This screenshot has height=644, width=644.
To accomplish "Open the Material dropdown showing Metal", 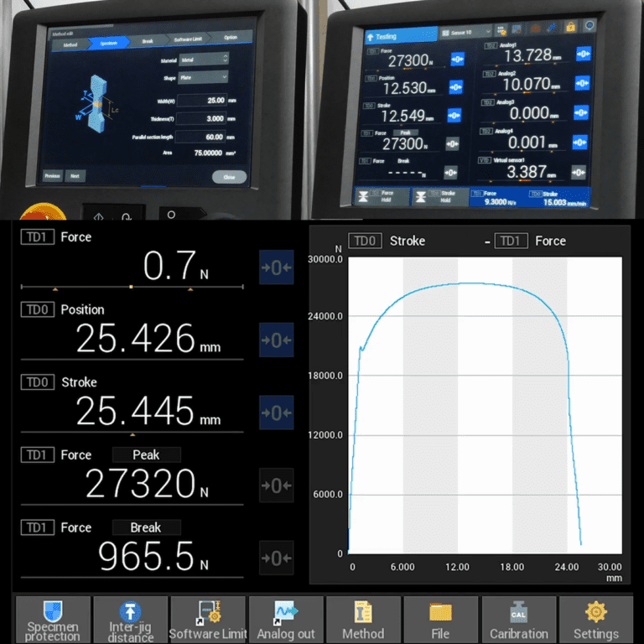I will tap(204, 60).
